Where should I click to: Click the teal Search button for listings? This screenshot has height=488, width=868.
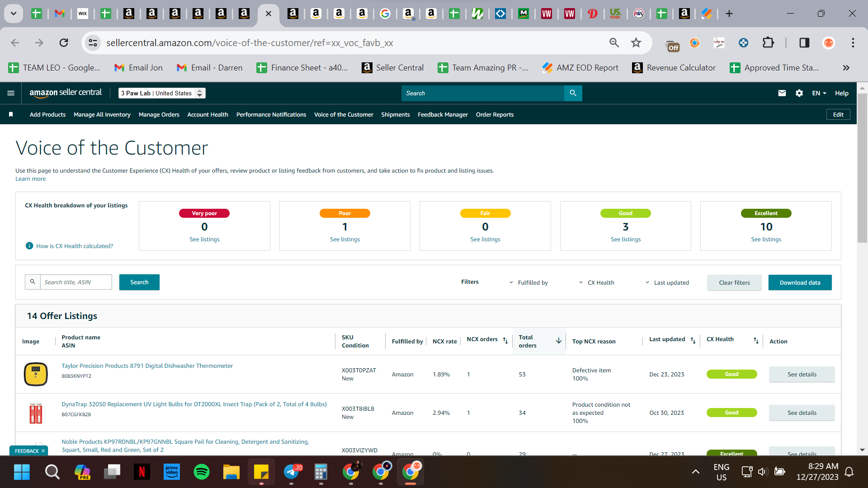(x=139, y=282)
